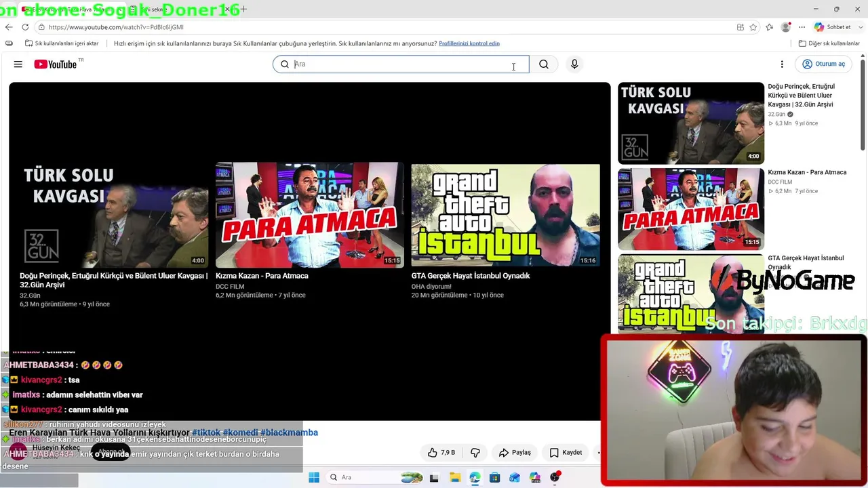This screenshot has width=868, height=488.
Task: Open the browser profile avatar
Action: point(786,27)
